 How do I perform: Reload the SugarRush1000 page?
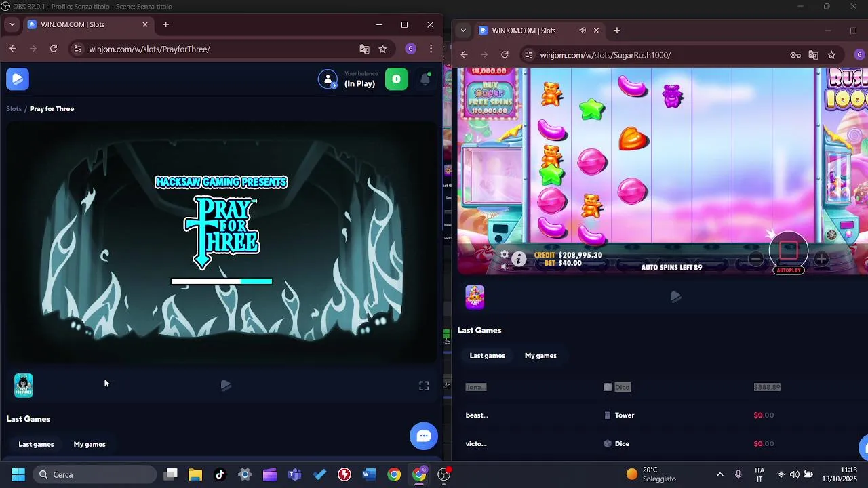coord(505,55)
